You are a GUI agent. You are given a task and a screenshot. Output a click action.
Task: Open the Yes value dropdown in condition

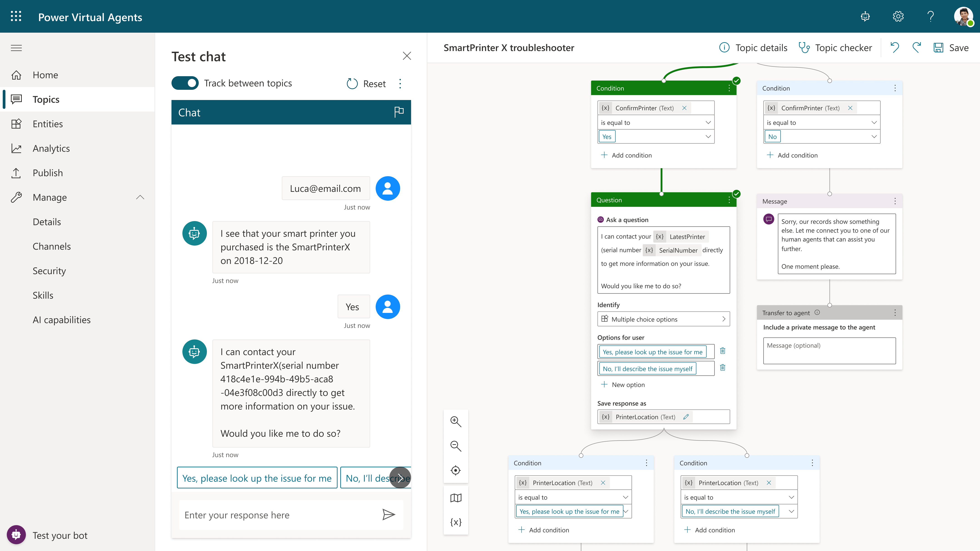[x=656, y=137]
